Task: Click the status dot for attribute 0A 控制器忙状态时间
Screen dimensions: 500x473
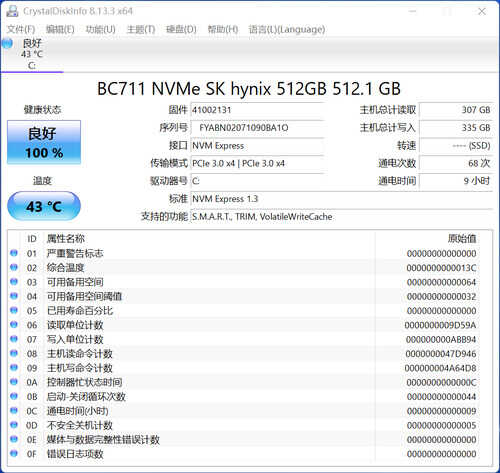Action: point(14,382)
